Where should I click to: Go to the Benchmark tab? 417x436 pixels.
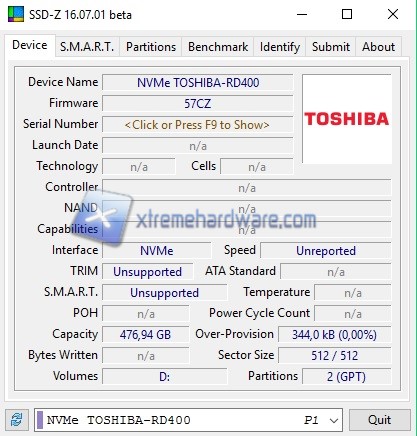(218, 47)
